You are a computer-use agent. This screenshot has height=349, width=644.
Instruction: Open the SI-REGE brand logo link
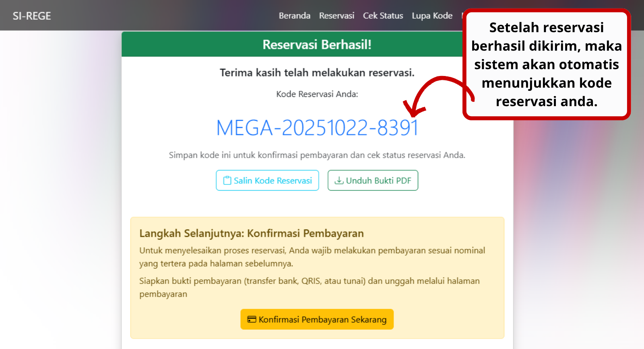[x=32, y=16]
